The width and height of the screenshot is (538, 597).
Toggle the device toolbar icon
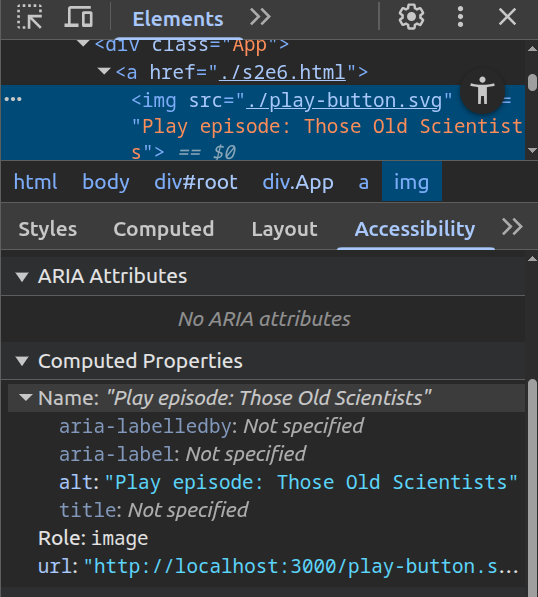[79, 17]
